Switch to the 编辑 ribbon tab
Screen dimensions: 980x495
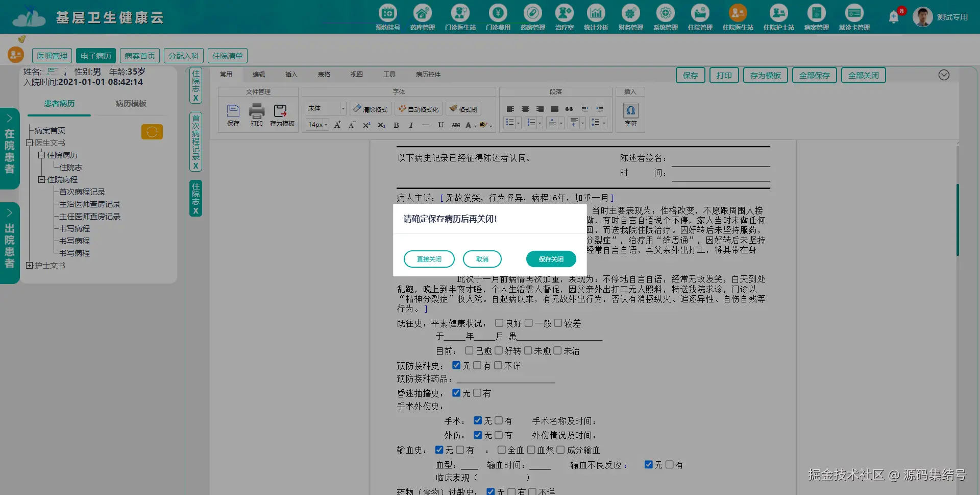coord(259,75)
